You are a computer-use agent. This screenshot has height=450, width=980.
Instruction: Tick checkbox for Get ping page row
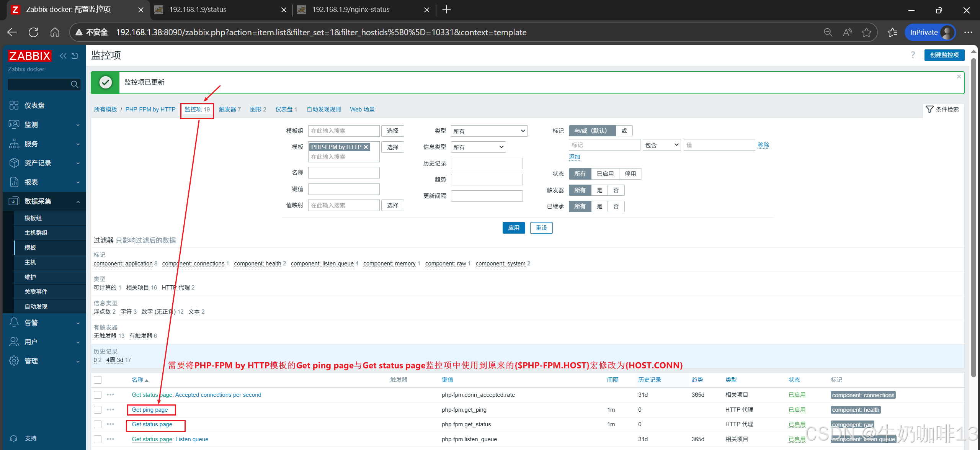point(98,410)
